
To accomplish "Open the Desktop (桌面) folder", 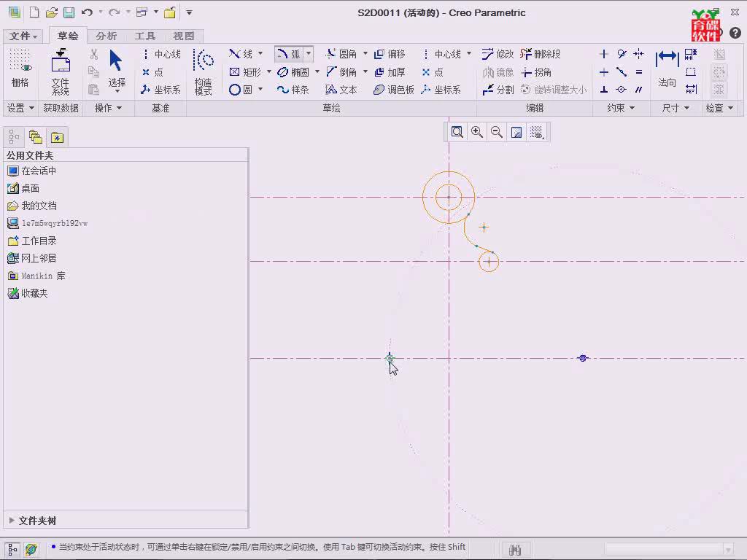I will pos(23,189).
